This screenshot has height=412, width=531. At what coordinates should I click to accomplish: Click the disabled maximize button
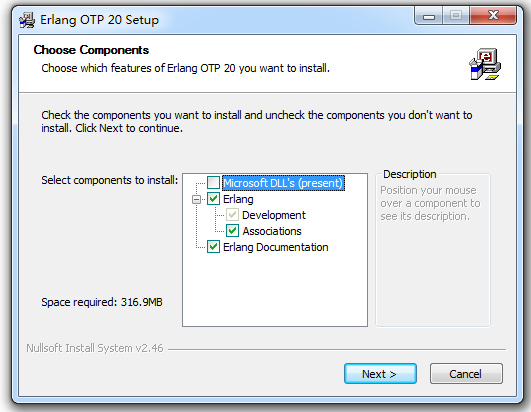coord(456,16)
